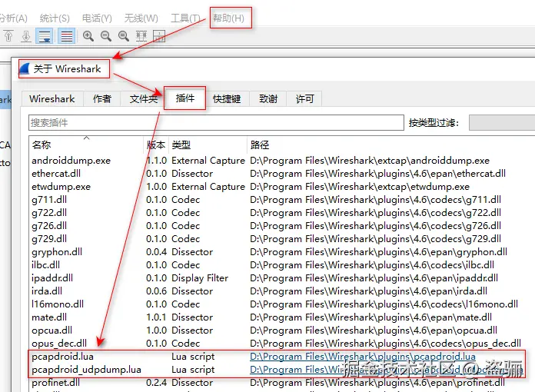This screenshot has width=535, height=392.
Task: Switch to the 文件夹 tab
Action: [143, 99]
